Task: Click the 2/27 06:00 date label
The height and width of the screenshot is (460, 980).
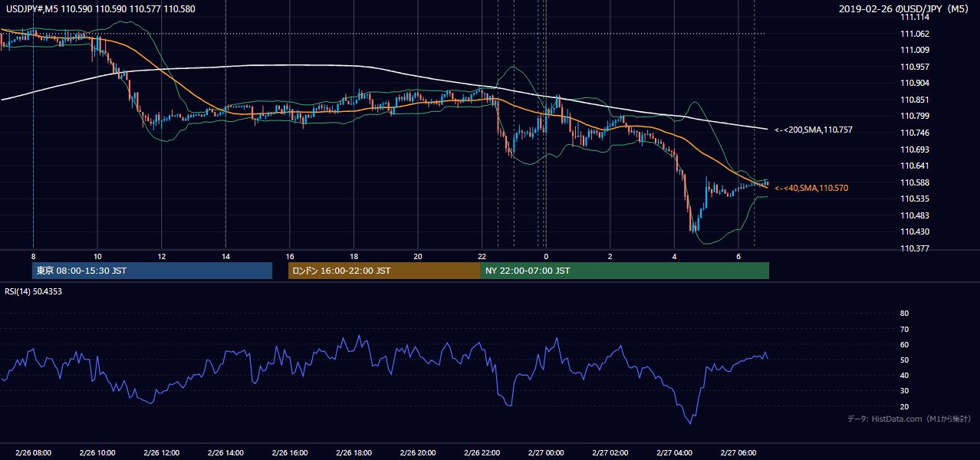Action: [x=738, y=453]
